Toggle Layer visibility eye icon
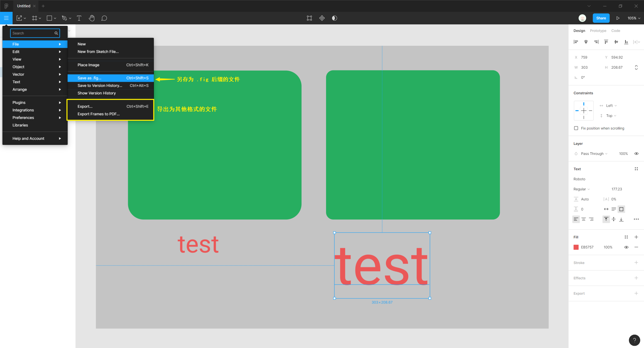 (x=636, y=154)
